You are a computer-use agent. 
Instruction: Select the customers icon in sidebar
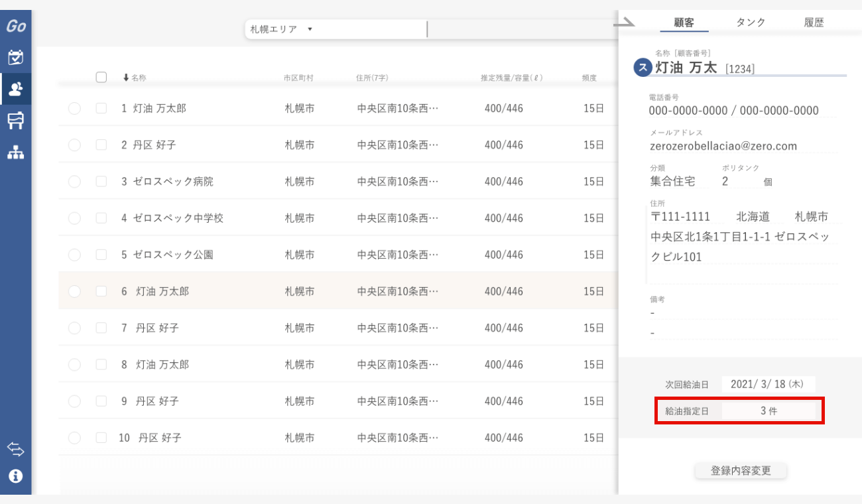pyautogui.click(x=16, y=89)
